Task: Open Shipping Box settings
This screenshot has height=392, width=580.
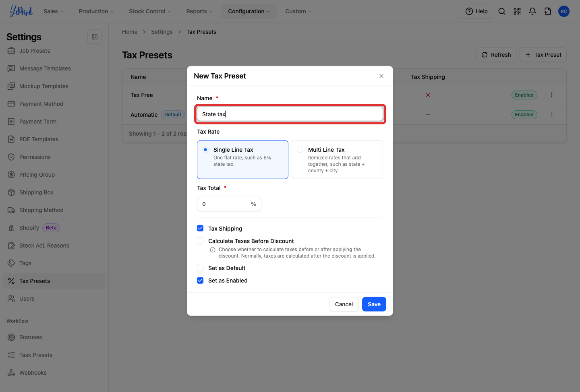Action: click(x=54, y=192)
